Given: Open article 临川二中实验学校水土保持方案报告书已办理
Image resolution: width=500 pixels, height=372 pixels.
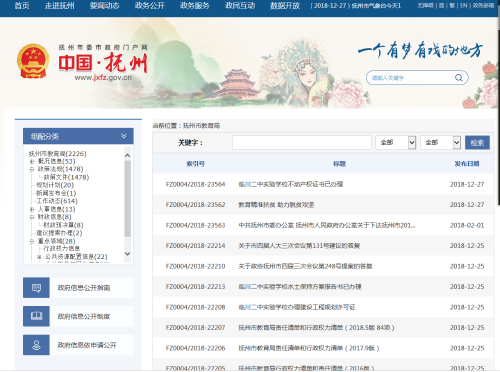Looking at the screenshot, I should [x=300, y=287].
